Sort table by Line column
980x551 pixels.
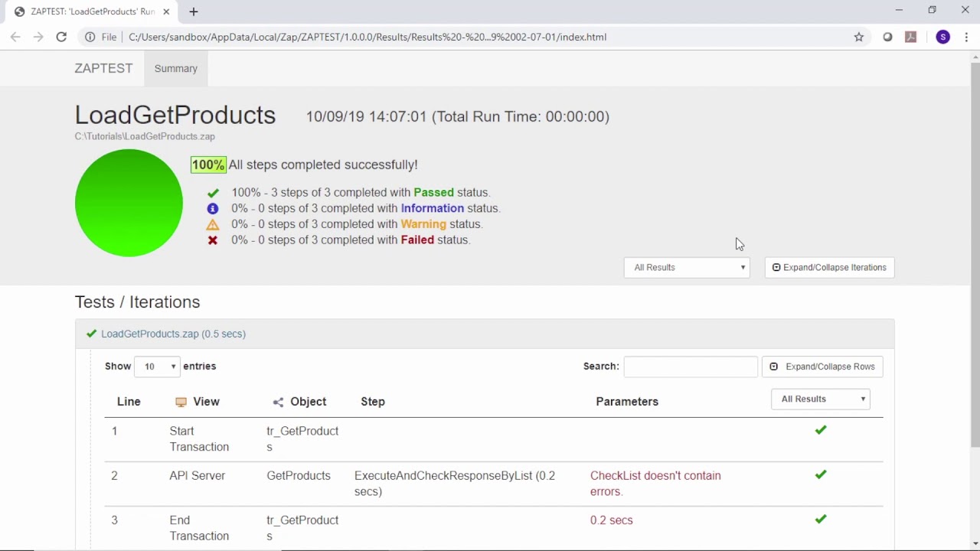(x=129, y=402)
